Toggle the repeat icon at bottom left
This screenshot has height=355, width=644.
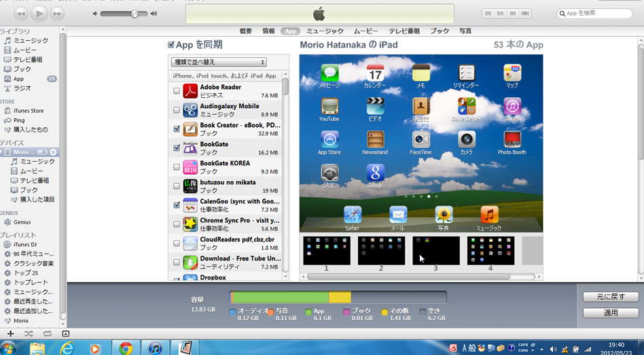[47, 334]
